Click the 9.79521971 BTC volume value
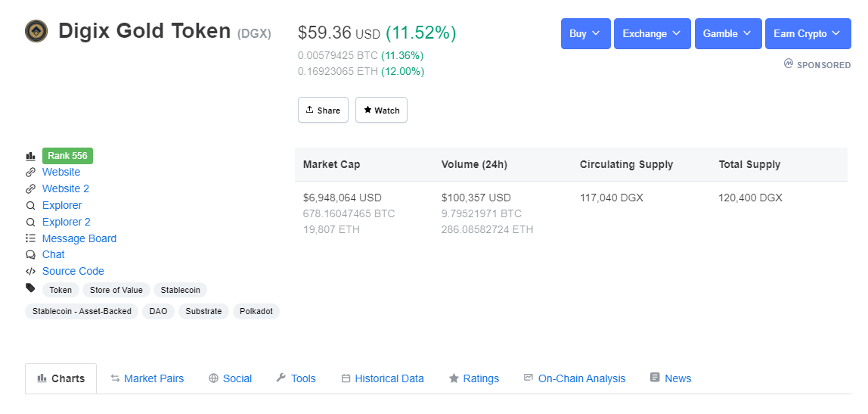 [482, 214]
